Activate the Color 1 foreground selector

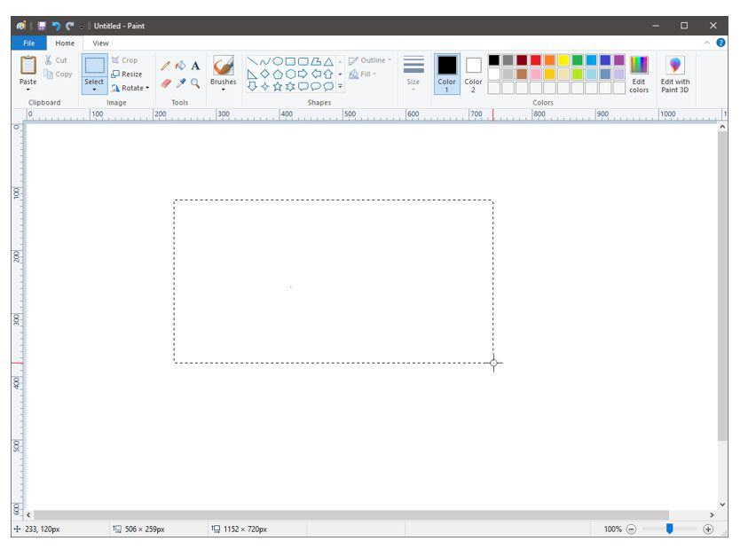point(446,73)
